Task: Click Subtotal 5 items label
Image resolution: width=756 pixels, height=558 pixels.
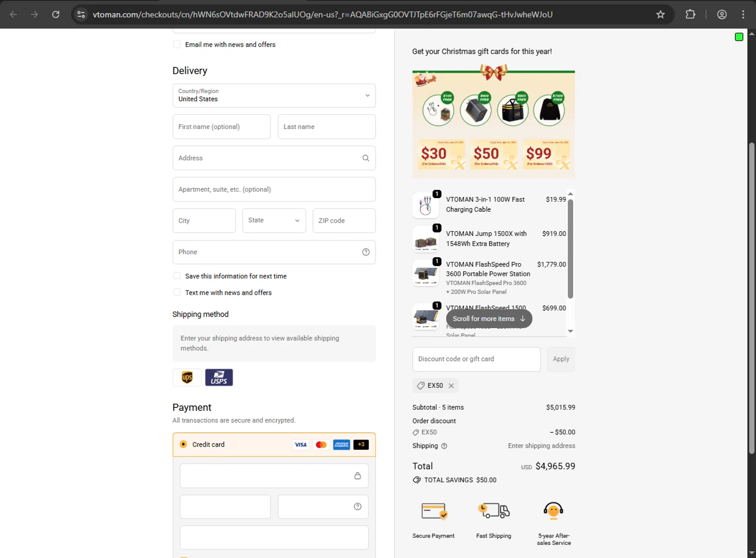Action: click(x=438, y=407)
